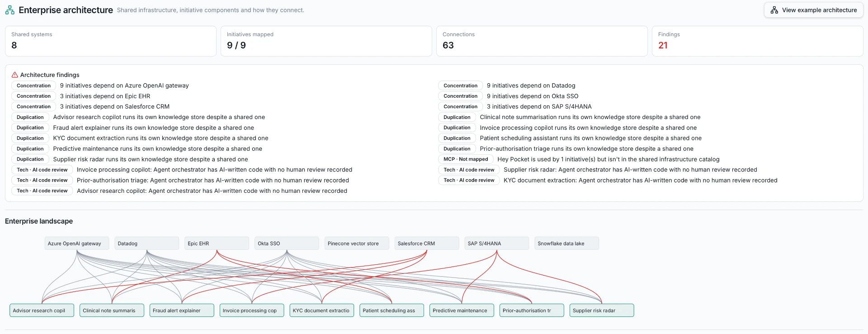
Task: Select the Datadog system node
Action: coord(147,243)
